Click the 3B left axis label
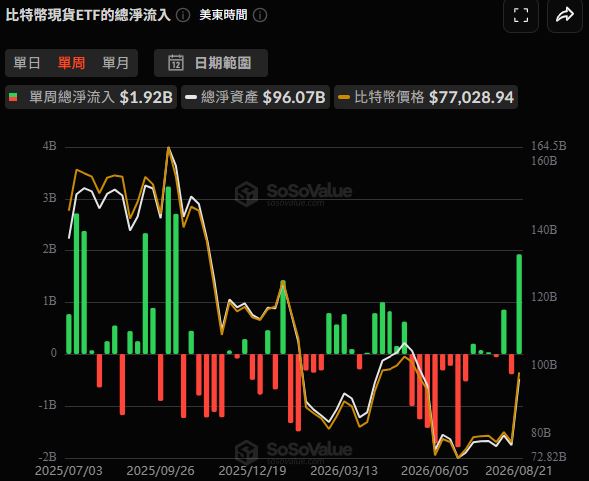This screenshot has width=589, height=481. point(50,198)
